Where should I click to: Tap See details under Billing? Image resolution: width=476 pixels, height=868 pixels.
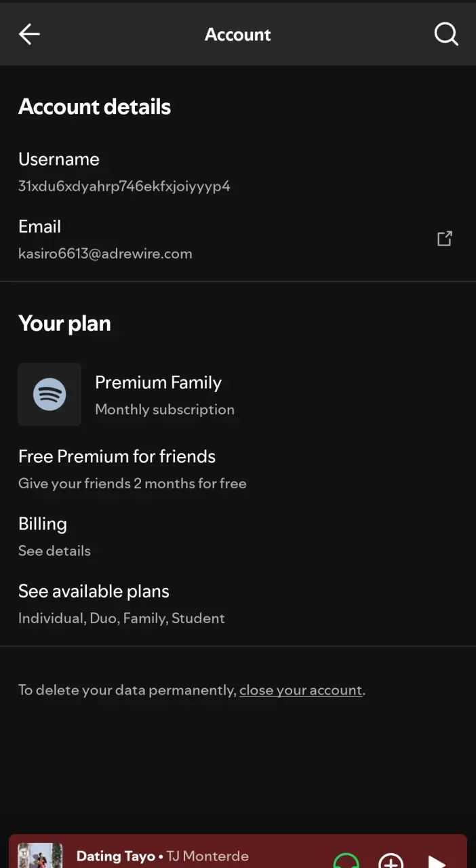pos(54,551)
